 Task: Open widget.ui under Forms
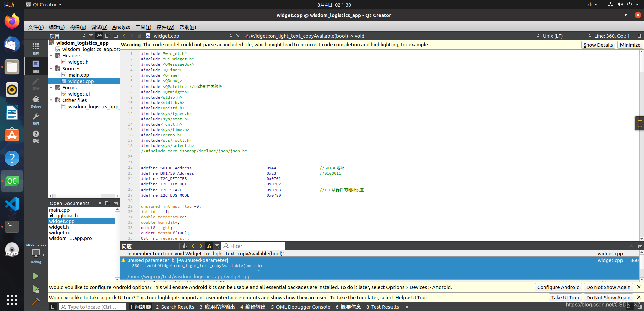(x=79, y=94)
